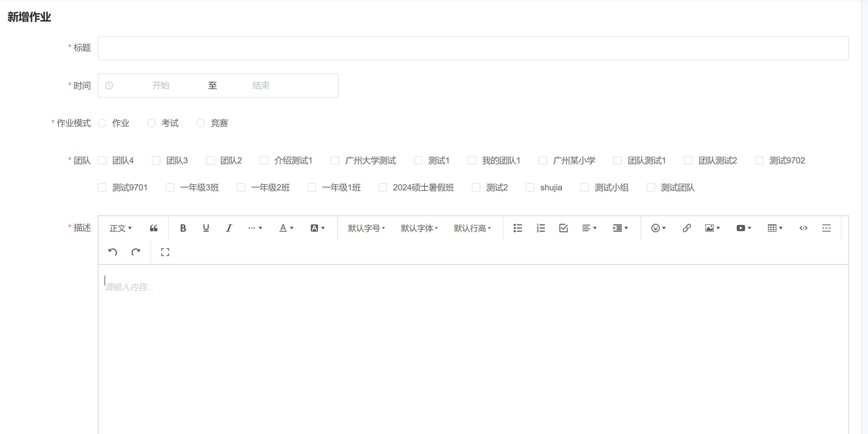
Task: Click the 开始 start time field
Action: click(x=161, y=86)
